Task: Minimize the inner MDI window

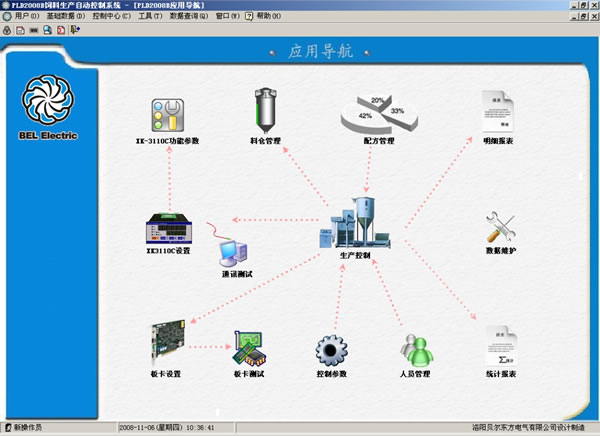Action: (574, 17)
